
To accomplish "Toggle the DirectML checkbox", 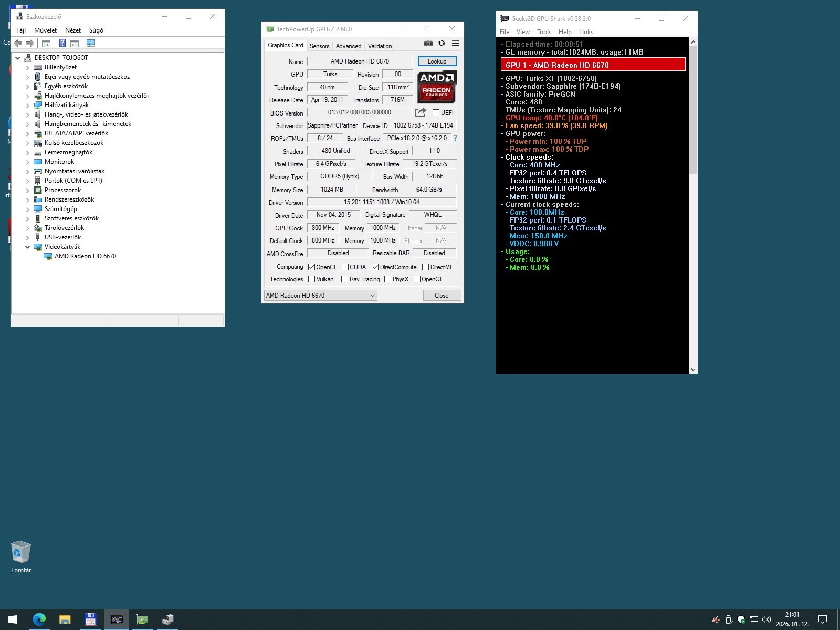I will tap(426, 267).
